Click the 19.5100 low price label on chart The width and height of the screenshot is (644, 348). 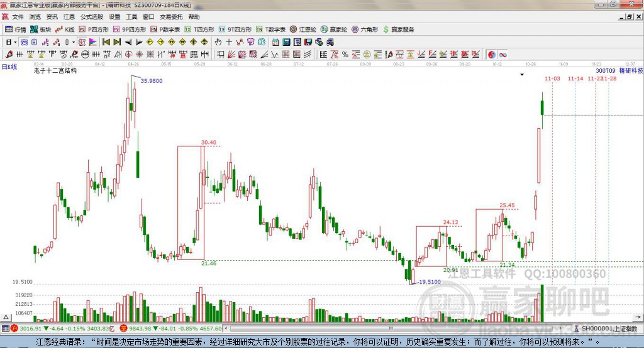click(430, 282)
